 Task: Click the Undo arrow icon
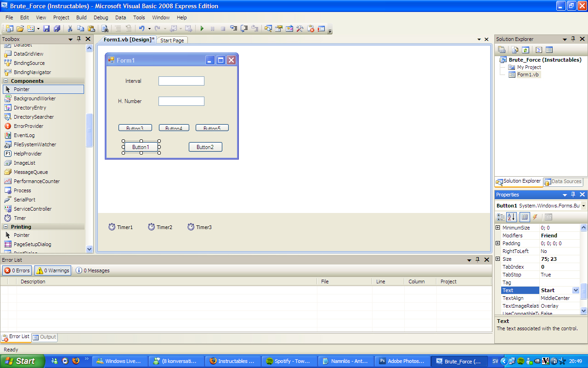[141, 29]
